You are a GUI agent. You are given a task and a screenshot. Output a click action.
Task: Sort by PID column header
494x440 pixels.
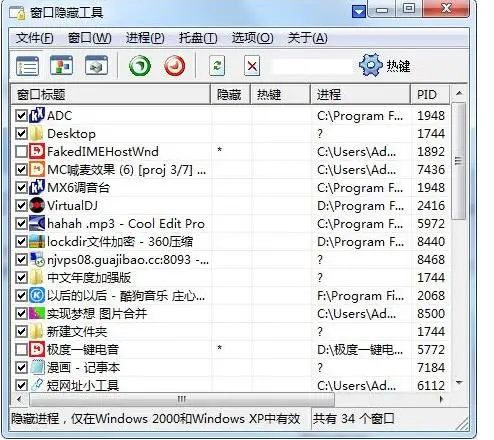tap(430, 95)
